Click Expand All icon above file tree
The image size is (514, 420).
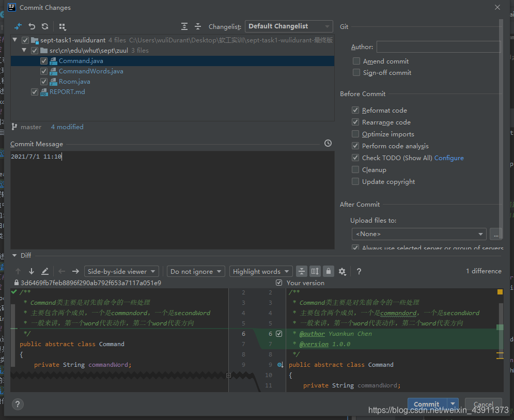[184, 26]
